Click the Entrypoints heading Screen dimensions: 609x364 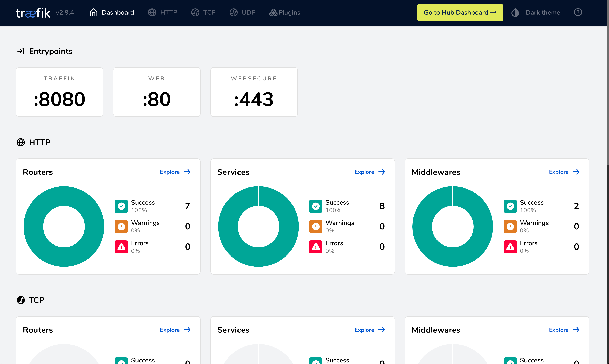(x=51, y=51)
